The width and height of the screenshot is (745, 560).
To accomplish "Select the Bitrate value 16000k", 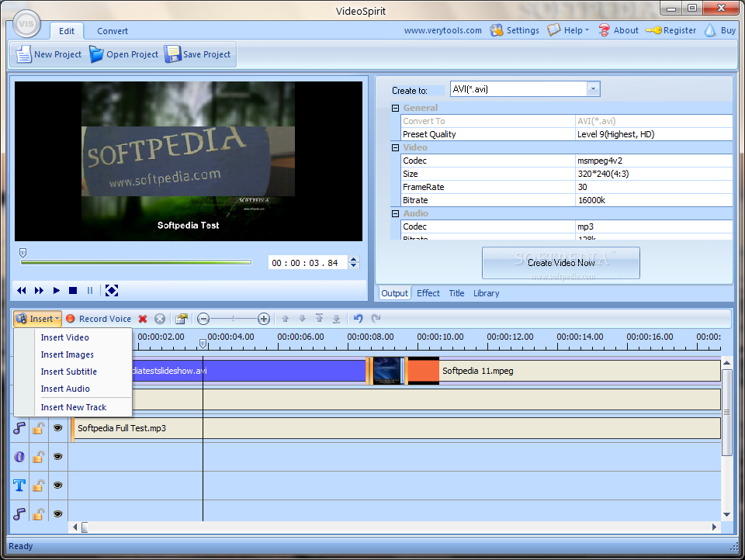I will pyautogui.click(x=653, y=200).
